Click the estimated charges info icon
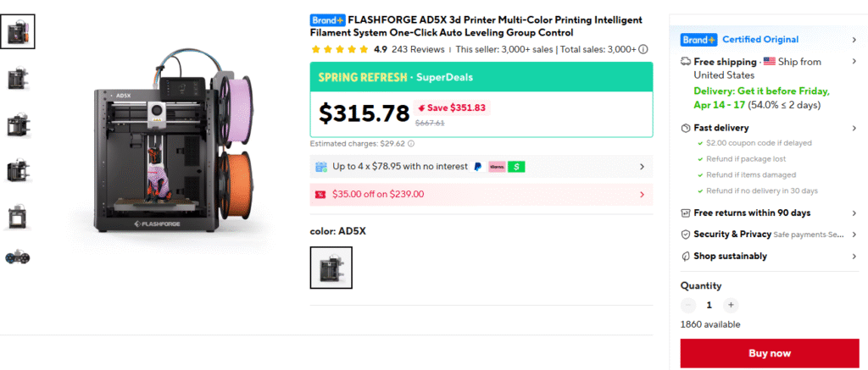This screenshot has height=370, width=868. coord(411,144)
